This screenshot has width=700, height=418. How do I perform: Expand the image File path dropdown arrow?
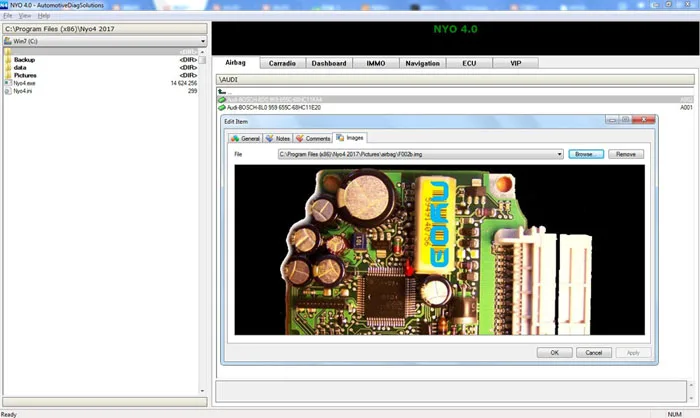(x=559, y=154)
